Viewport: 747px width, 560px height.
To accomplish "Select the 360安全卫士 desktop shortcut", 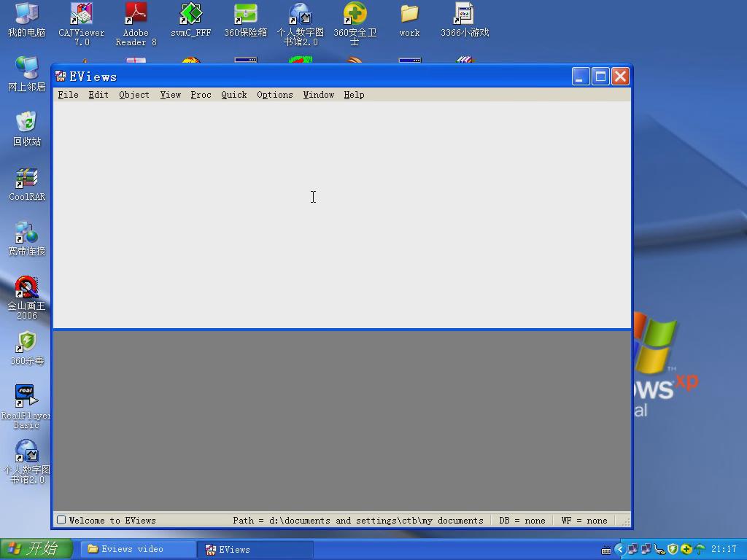I will pos(355,25).
